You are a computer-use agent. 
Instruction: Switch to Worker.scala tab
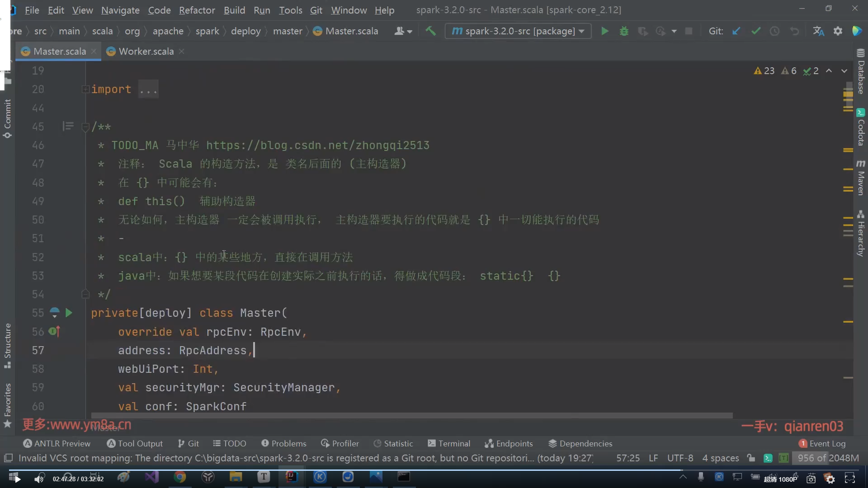coord(146,52)
